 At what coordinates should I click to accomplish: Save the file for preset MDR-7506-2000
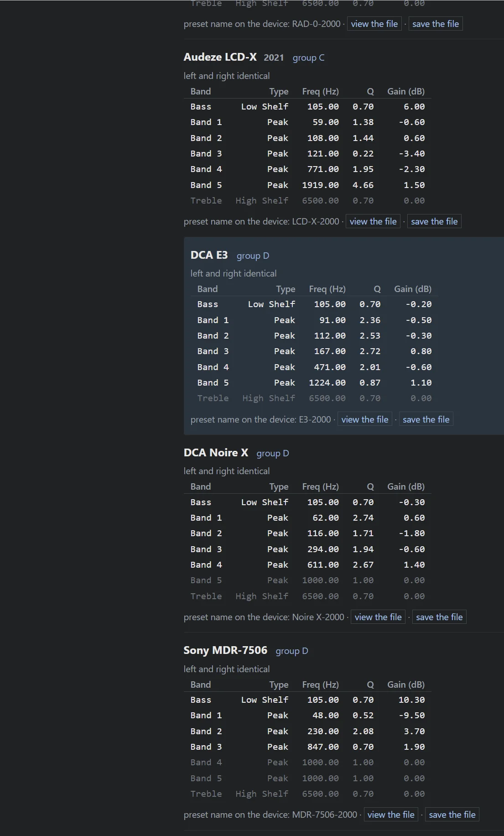452,815
